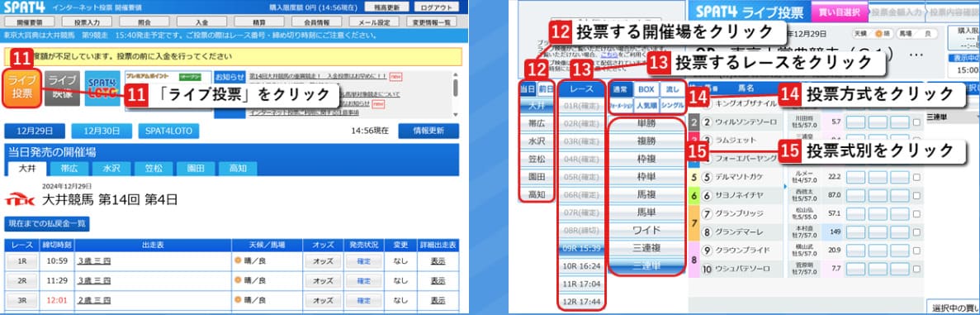The width and height of the screenshot is (980, 315).
Task: Click the ログアウト button
Action: pyautogui.click(x=436, y=7)
